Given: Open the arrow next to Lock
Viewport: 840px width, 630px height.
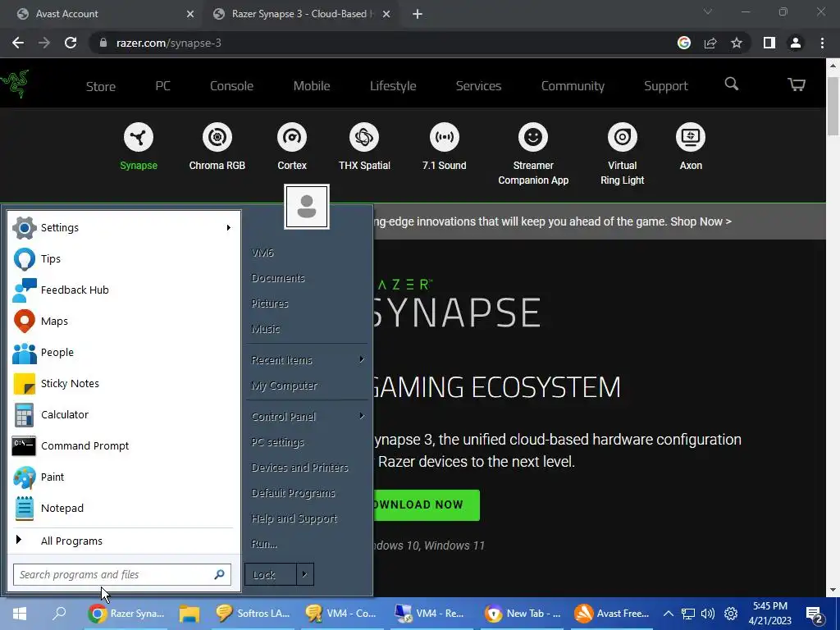Looking at the screenshot, I should pyautogui.click(x=305, y=574).
